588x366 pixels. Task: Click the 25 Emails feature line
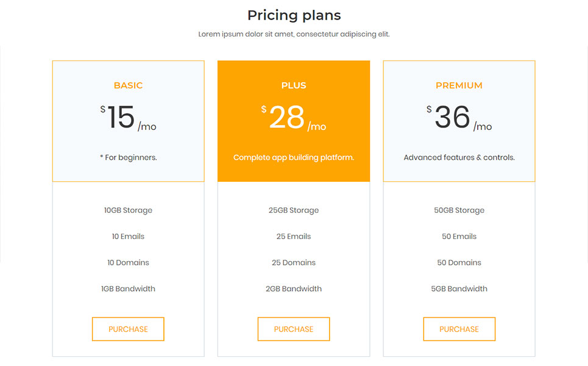294,237
